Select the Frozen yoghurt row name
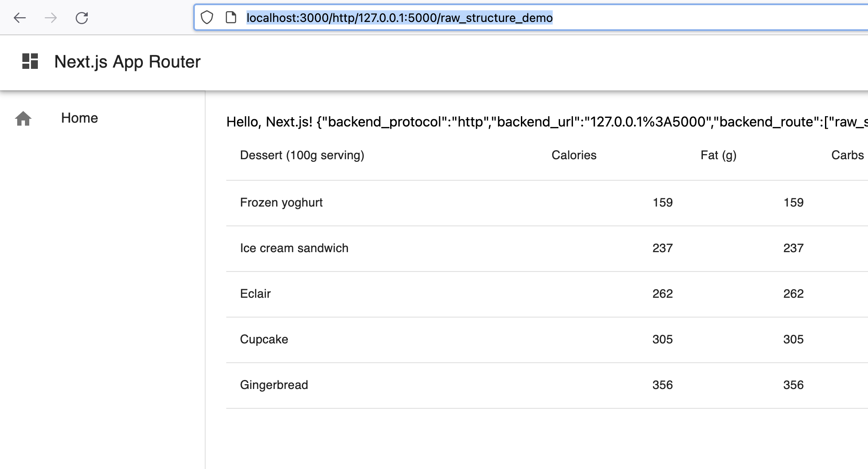This screenshot has height=469, width=868. tap(281, 203)
